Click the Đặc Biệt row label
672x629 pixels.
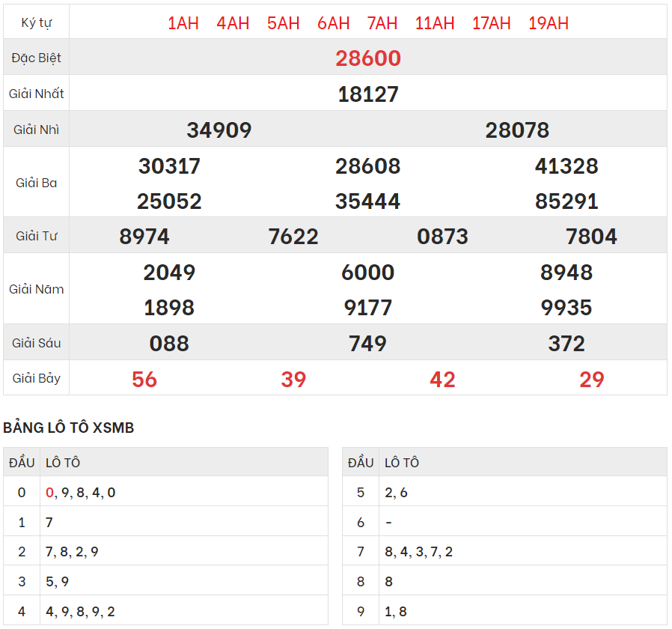(37, 58)
